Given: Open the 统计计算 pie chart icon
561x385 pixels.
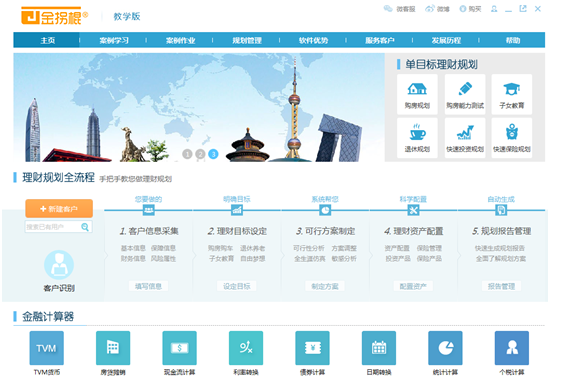Looking at the screenshot, I should pyautogui.click(x=445, y=348).
